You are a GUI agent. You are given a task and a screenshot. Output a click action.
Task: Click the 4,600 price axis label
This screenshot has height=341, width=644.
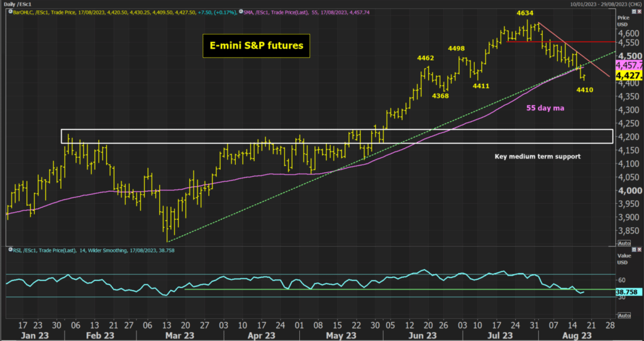pyautogui.click(x=628, y=33)
